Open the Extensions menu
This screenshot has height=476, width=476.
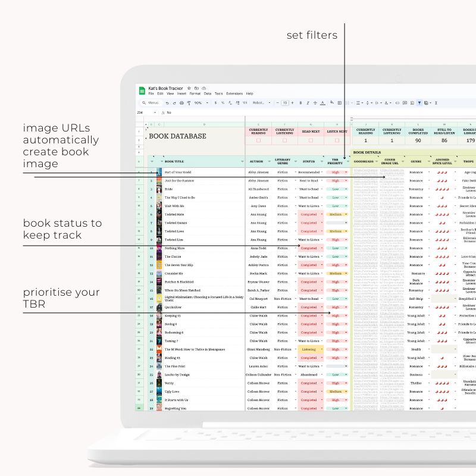[x=234, y=94]
